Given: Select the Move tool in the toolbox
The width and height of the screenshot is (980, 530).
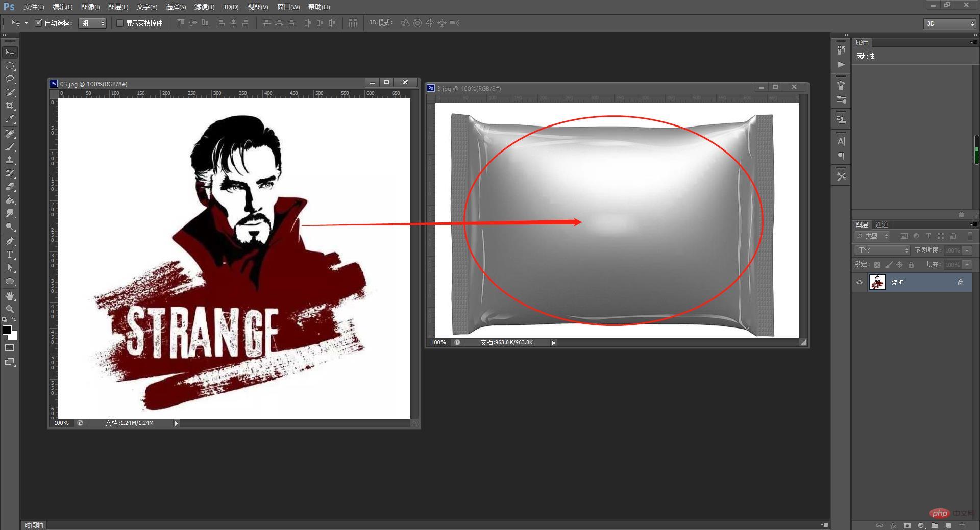Looking at the screenshot, I should (10, 53).
